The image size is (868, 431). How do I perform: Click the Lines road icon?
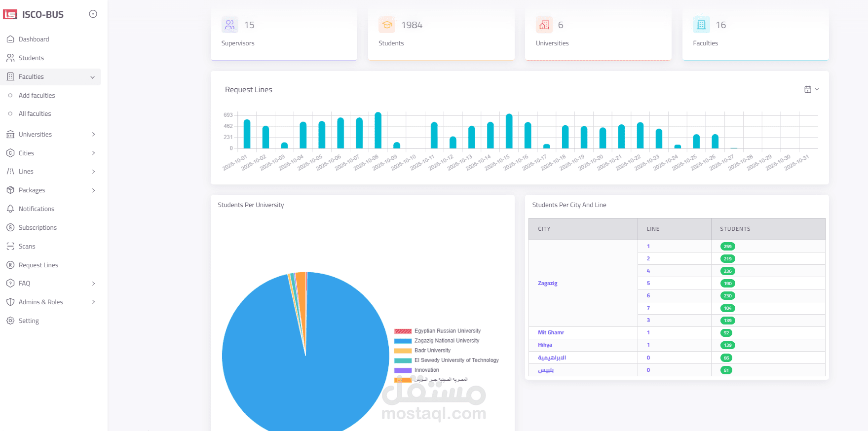pyautogui.click(x=10, y=172)
